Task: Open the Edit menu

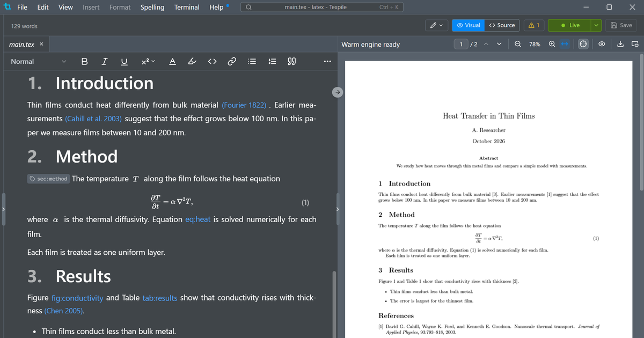Action: pos(43,7)
